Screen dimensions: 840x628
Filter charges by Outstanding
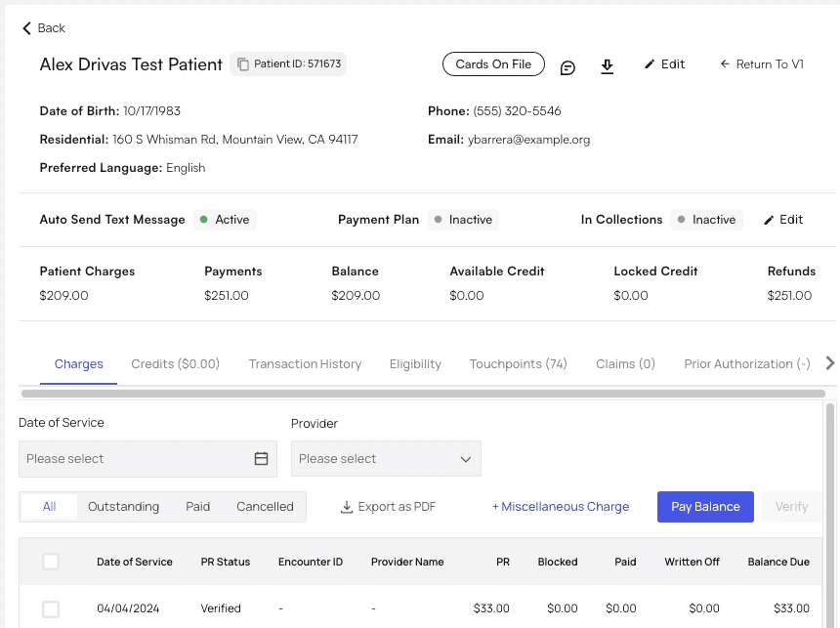pos(123,507)
